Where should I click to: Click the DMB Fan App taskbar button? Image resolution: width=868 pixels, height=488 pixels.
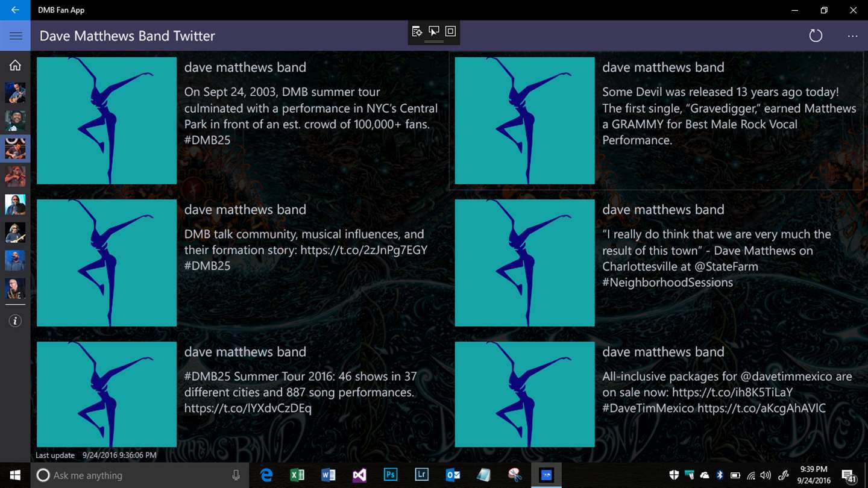coord(546,475)
